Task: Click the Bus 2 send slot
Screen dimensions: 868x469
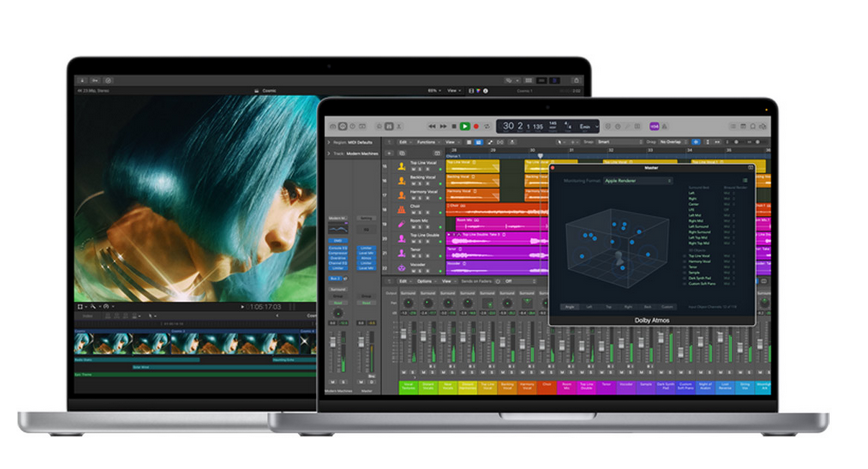Action: 335,279
